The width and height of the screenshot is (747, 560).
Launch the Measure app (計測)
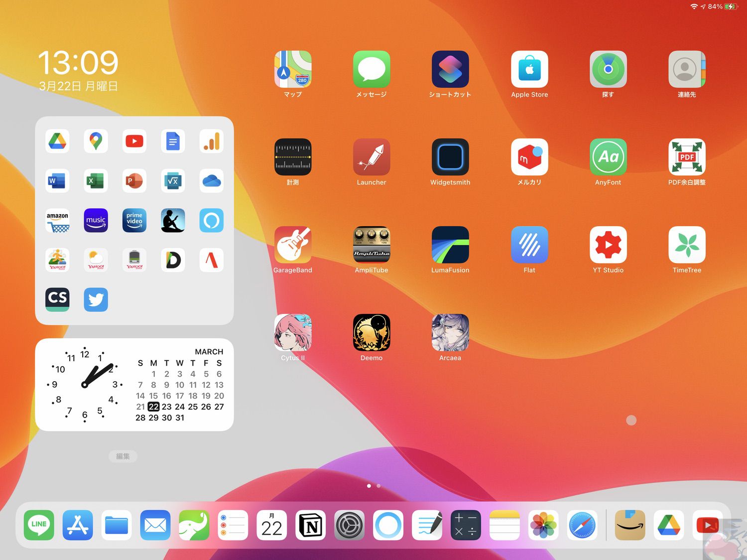click(x=293, y=157)
